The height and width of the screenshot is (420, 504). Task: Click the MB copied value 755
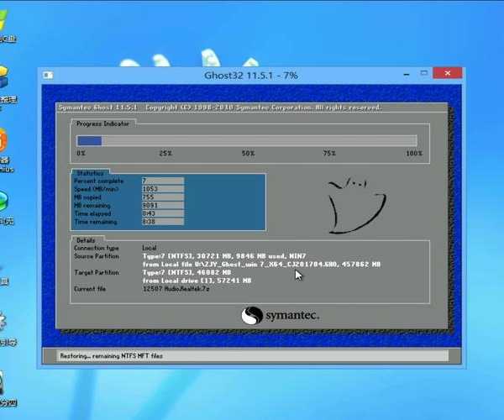163,197
